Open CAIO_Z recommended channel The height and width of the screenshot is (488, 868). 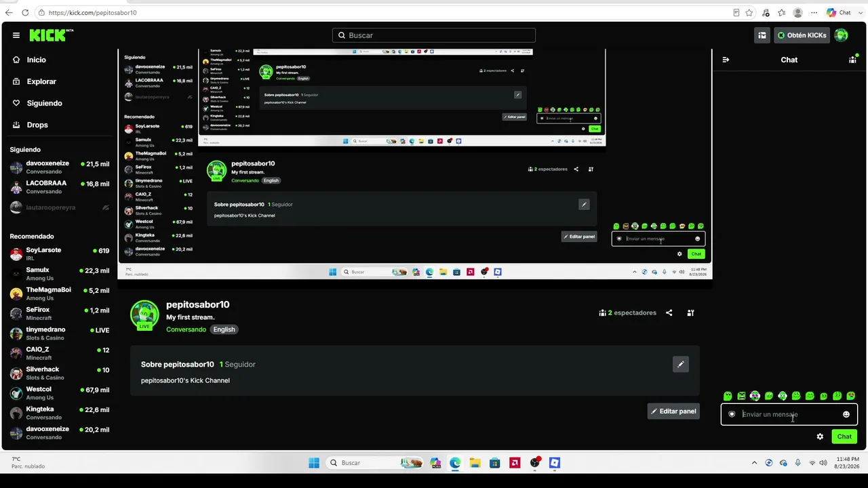point(60,353)
